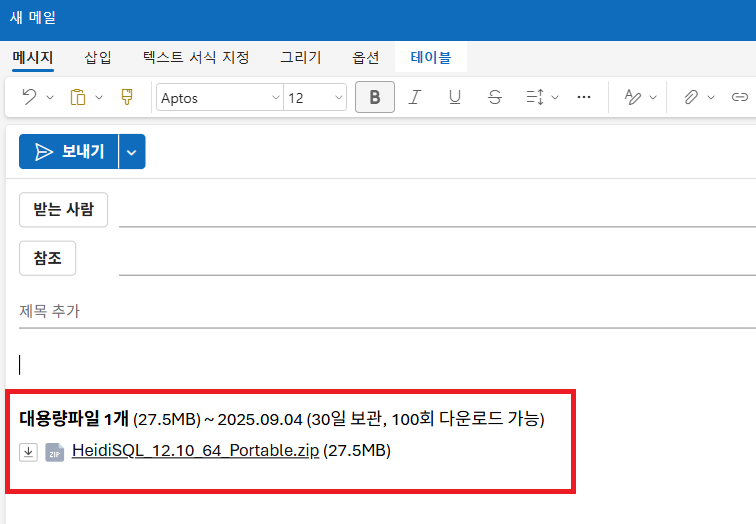Viewport: 756px width, 524px height.
Task: Click the 대용량파일 1개 text
Action: click(x=74, y=418)
